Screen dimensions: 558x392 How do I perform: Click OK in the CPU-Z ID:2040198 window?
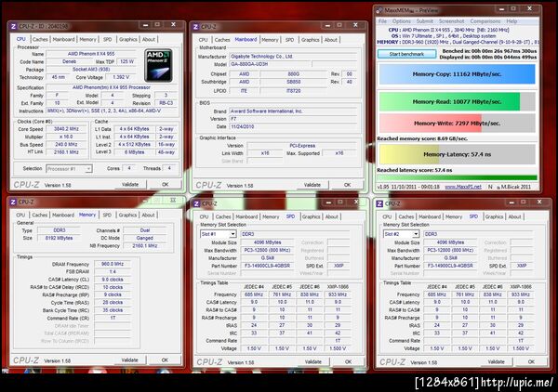[x=166, y=185]
